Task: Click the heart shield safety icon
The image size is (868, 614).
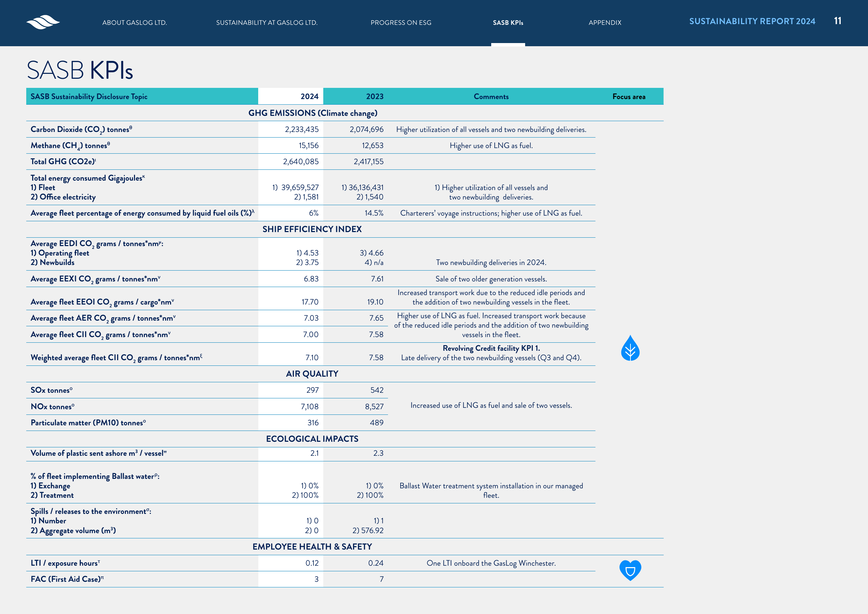Action: 630,570
